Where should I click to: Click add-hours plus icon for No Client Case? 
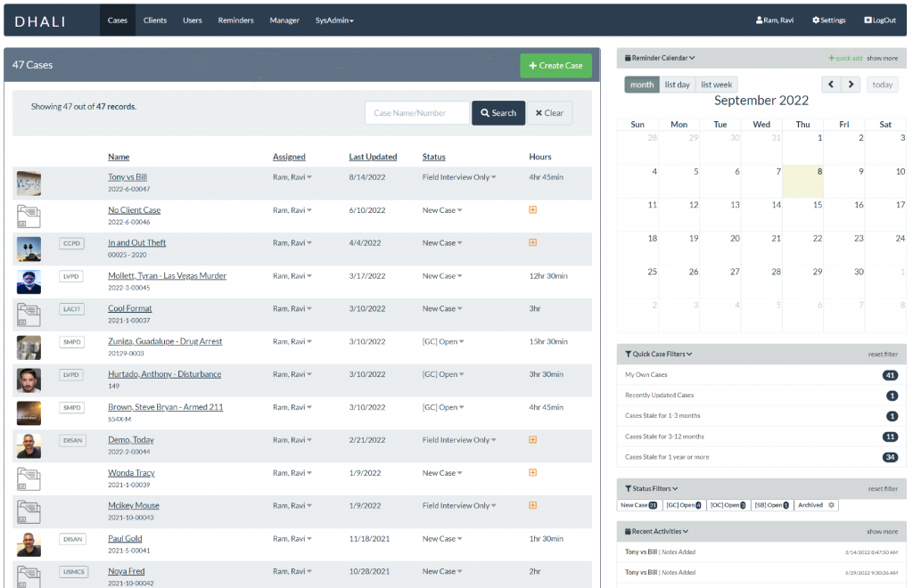point(533,210)
